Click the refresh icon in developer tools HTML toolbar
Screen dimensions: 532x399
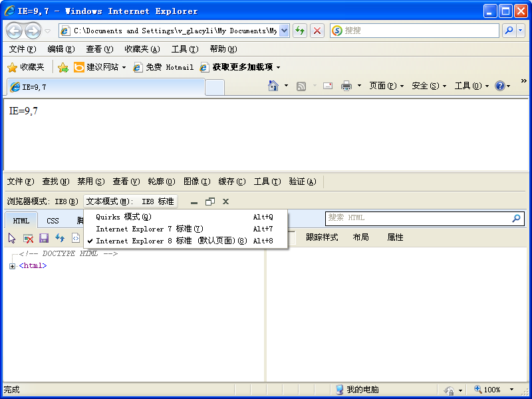pos(60,238)
